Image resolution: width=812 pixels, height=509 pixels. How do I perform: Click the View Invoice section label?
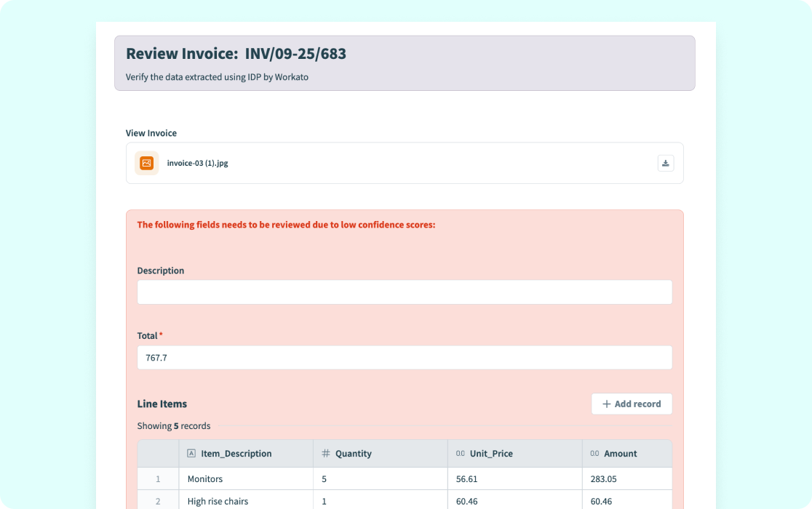151,133
